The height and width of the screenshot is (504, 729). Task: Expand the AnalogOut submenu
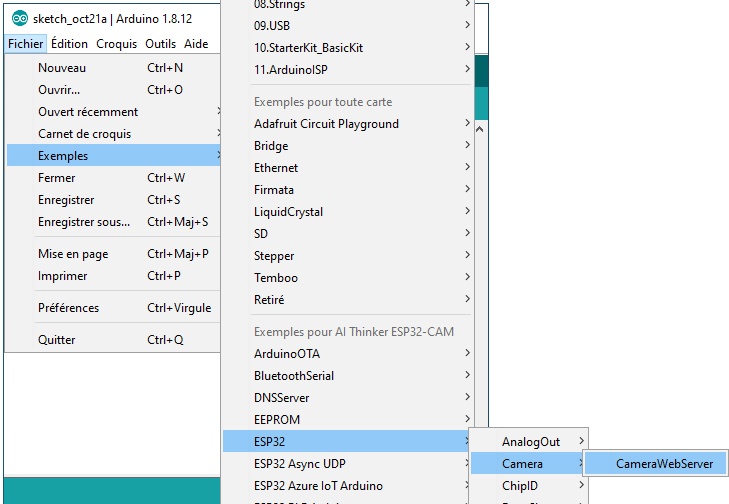[531, 442]
